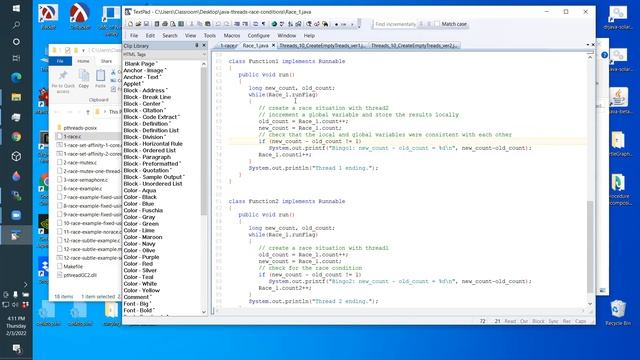The width and height of the screenshot is (640, 360).
Task: Click the macro record dot icon
Action: [x=336, y=24]
